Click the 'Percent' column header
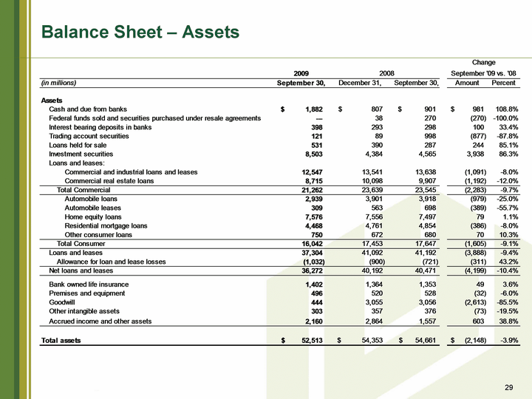Image resolution: width=532 pixels, height=399 pixels. coord(503,83)
